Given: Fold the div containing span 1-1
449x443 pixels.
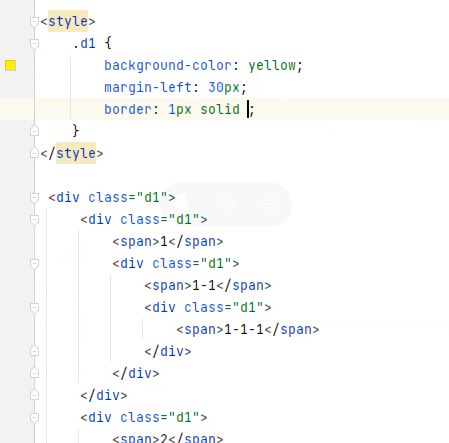Looking at the screenshot, I should coord(34,264).
